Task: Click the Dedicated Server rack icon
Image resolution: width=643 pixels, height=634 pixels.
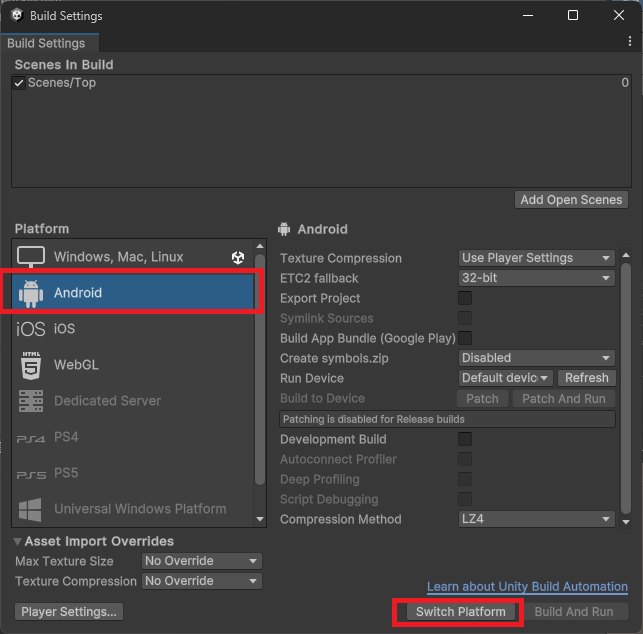Action: point(31,401)
